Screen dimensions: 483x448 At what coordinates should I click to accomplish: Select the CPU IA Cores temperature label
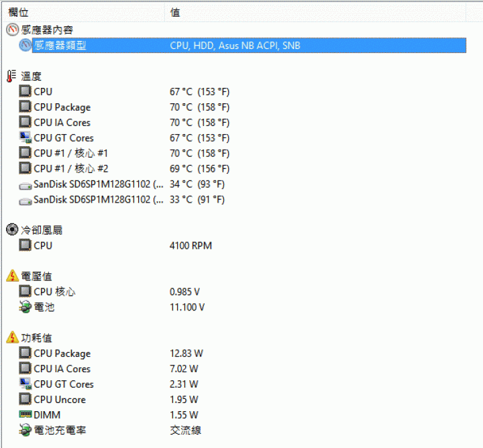pos(62,123)
